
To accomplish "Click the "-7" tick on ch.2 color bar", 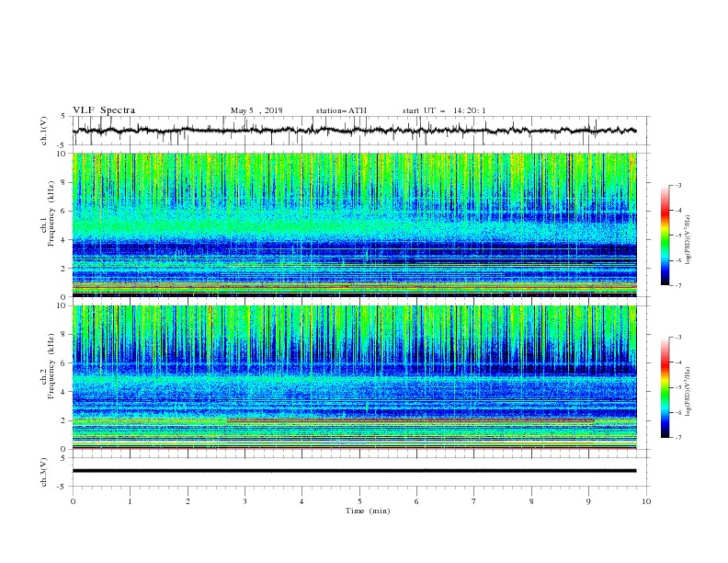I will [677, 438].
